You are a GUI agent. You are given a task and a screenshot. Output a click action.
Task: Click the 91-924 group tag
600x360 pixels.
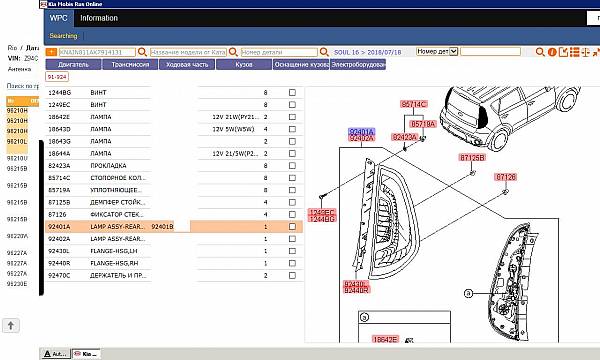57,77
